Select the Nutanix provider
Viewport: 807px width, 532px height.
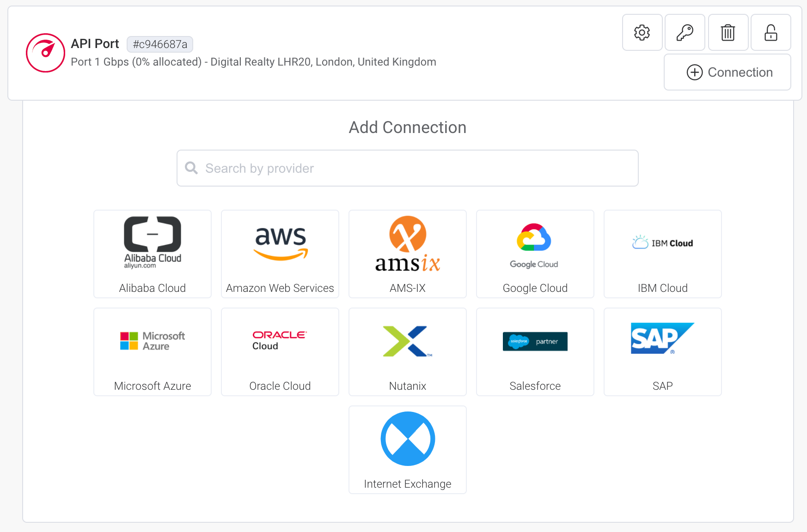[407, 352]
